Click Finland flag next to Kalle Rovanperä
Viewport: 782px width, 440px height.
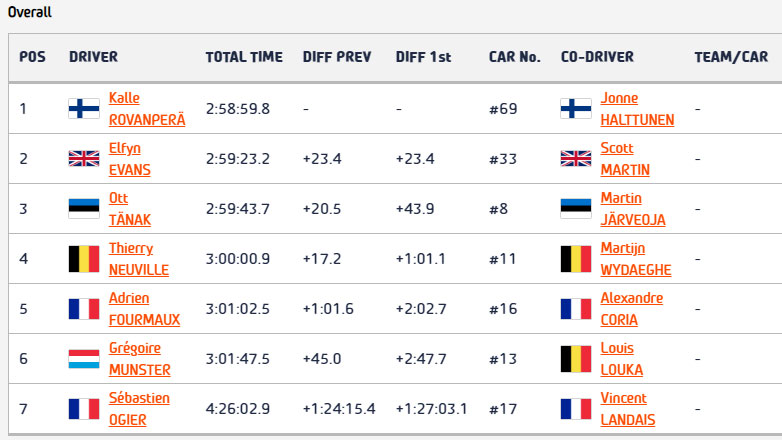point(83,109)
